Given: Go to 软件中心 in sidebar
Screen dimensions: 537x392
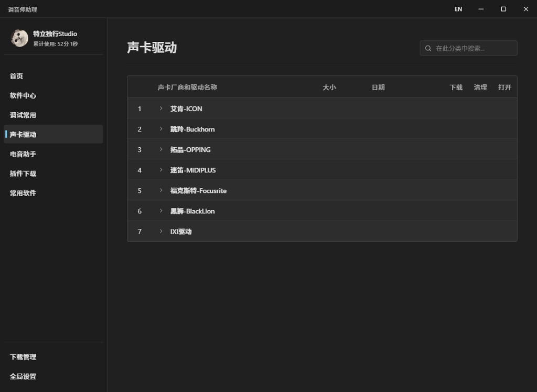Looking at the screenshot, I should [x=23, y=95].
